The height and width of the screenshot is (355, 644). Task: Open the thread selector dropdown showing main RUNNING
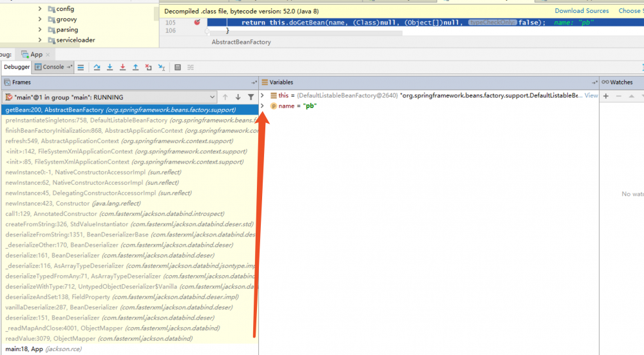[x=109, y=97]
